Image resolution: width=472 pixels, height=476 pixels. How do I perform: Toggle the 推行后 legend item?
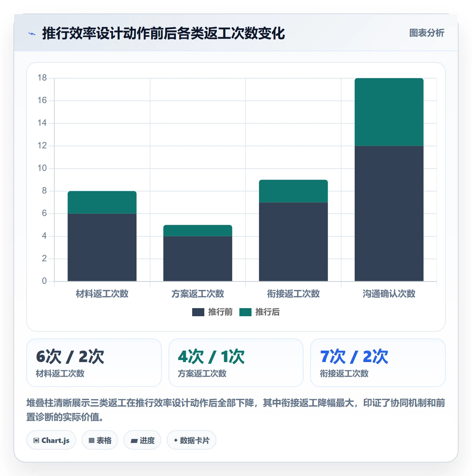pyautogui.click(x=260, y=312)
